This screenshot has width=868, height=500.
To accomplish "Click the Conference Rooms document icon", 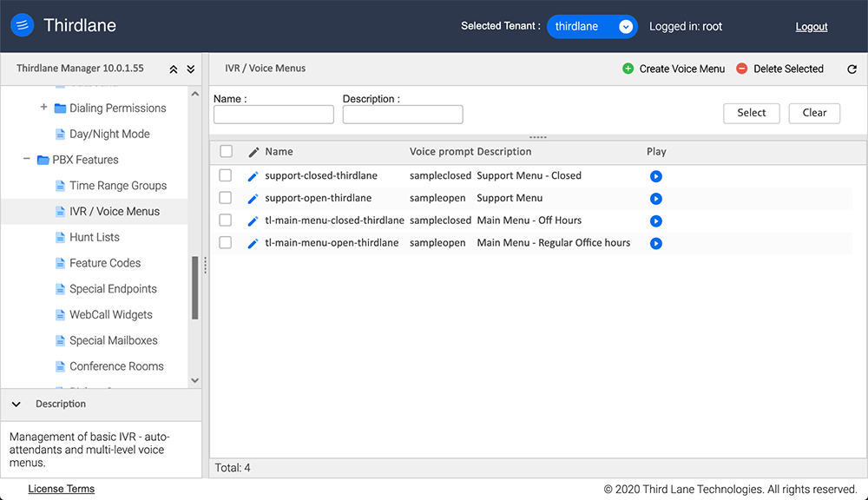I will [x=61, y=366].
